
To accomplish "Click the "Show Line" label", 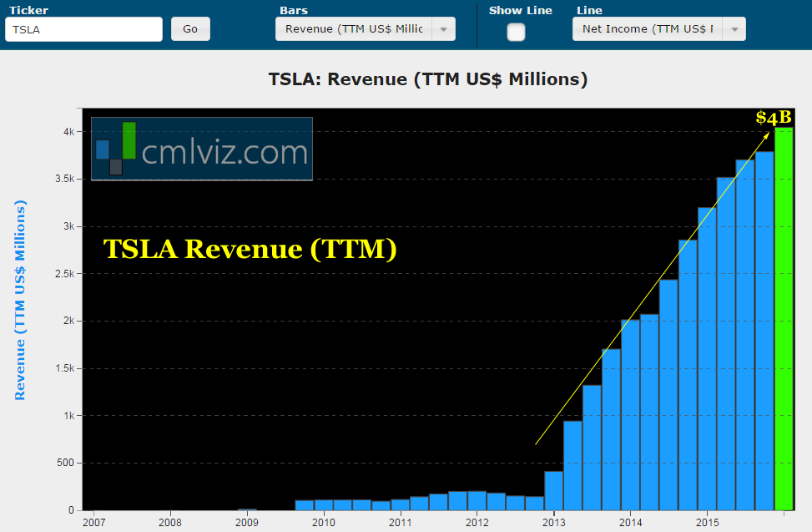I will [x=521, y=10].
